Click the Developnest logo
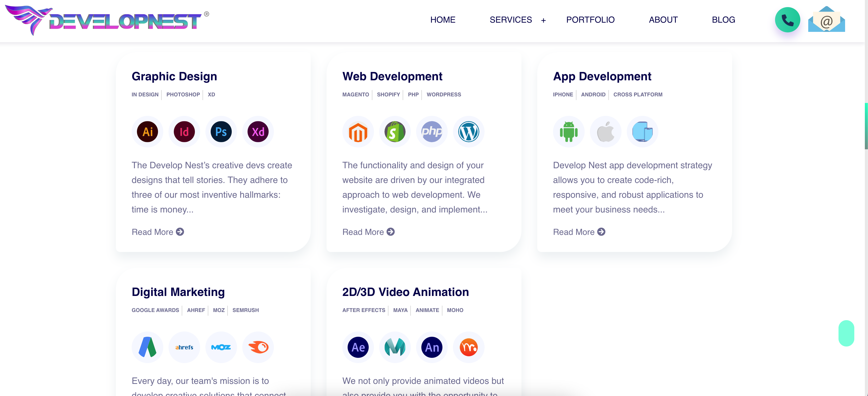The image size is (868, 396). tap(107, 20)
